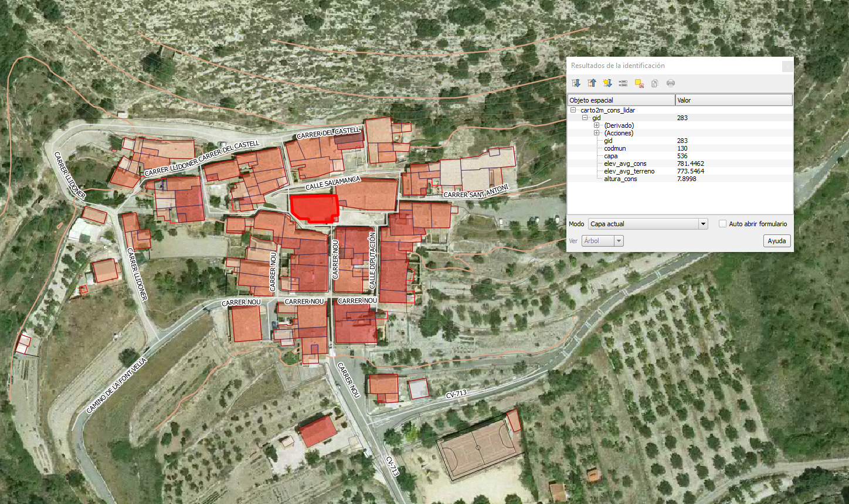This screenshot has height=504, width=849.
Task: Click the CARRER SANT ANTONI street label
Action: (476, 191)
